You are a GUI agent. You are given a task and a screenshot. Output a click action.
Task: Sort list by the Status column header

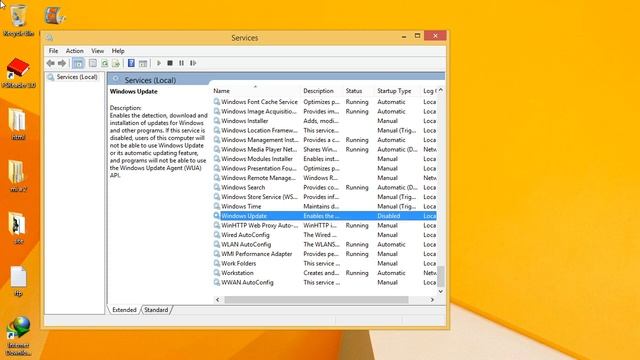click(359, 91)
